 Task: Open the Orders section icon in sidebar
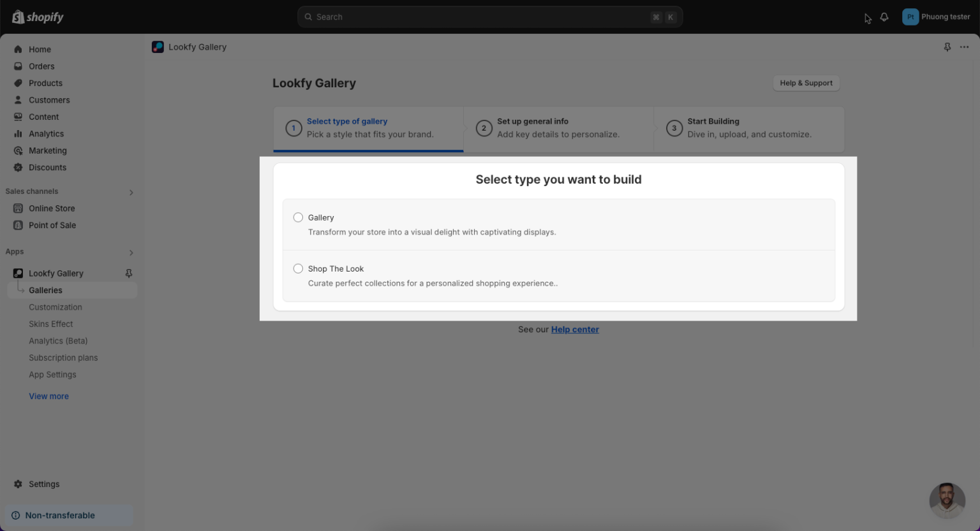[x=19, y=66]
